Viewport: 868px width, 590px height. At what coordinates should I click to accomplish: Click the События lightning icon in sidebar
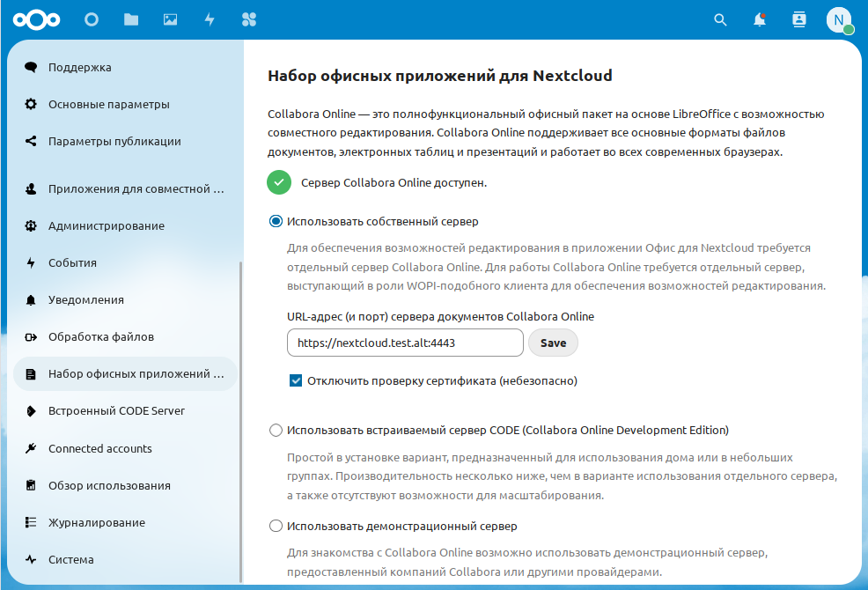(x=31, y=262)
